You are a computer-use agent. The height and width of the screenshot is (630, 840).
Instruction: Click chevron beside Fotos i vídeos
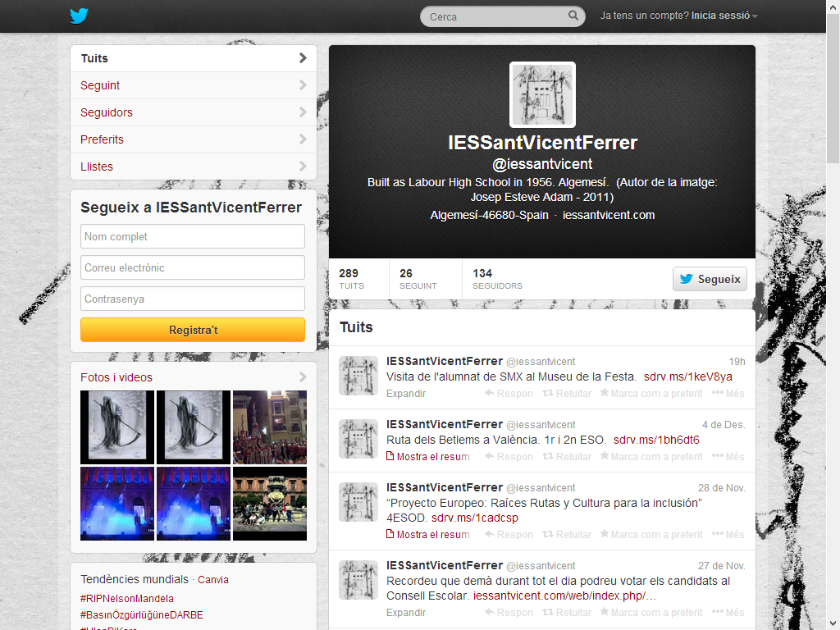tap(303, 377)
